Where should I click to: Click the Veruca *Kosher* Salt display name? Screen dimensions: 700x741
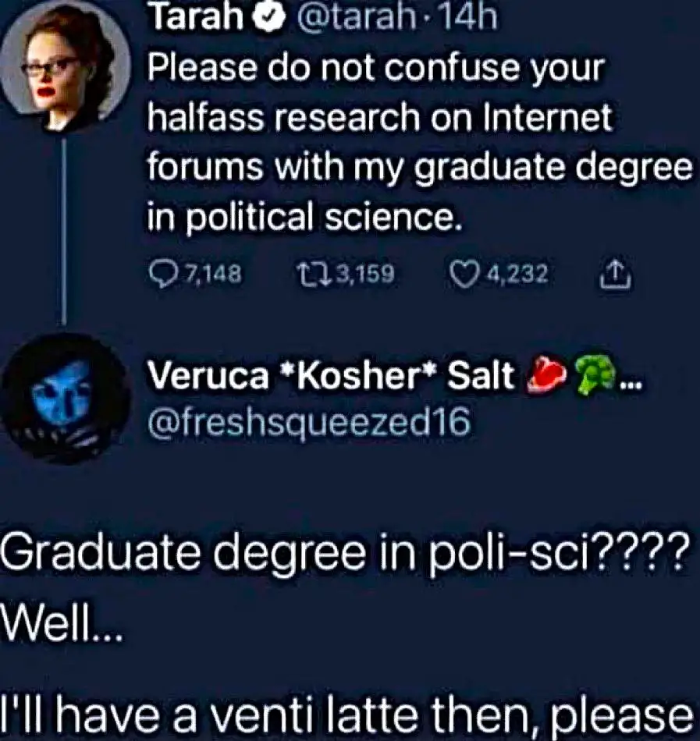tap(332, 378)
